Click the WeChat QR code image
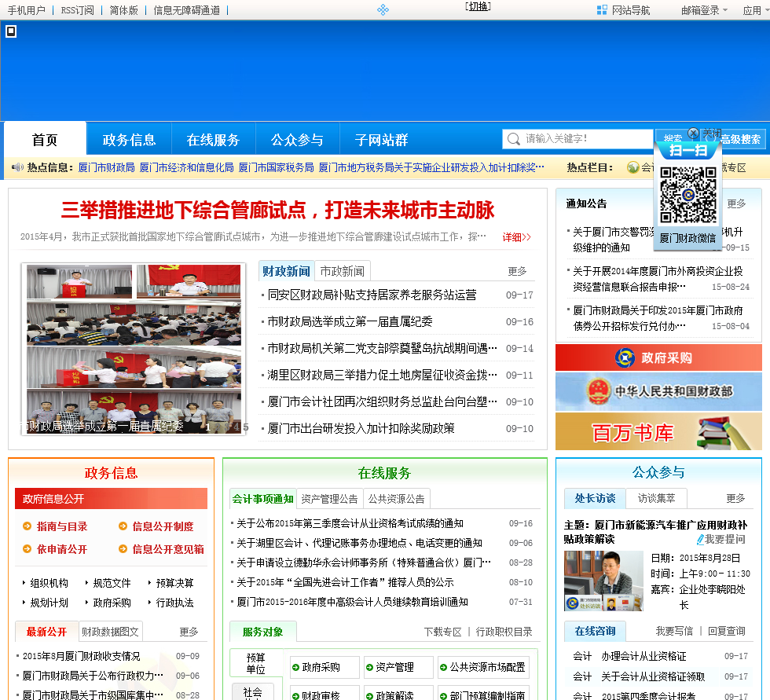The height and width of the screenshot is (700, 770). click(688, 195)
